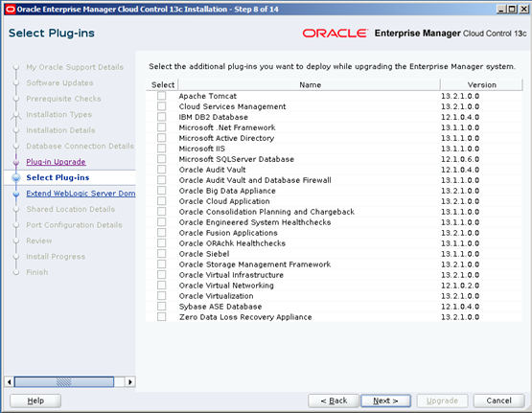The width and height of the screenshot is (532, 413).
Task: Open the Extend WebLogic Server Domain link
Action: point(81,194)
